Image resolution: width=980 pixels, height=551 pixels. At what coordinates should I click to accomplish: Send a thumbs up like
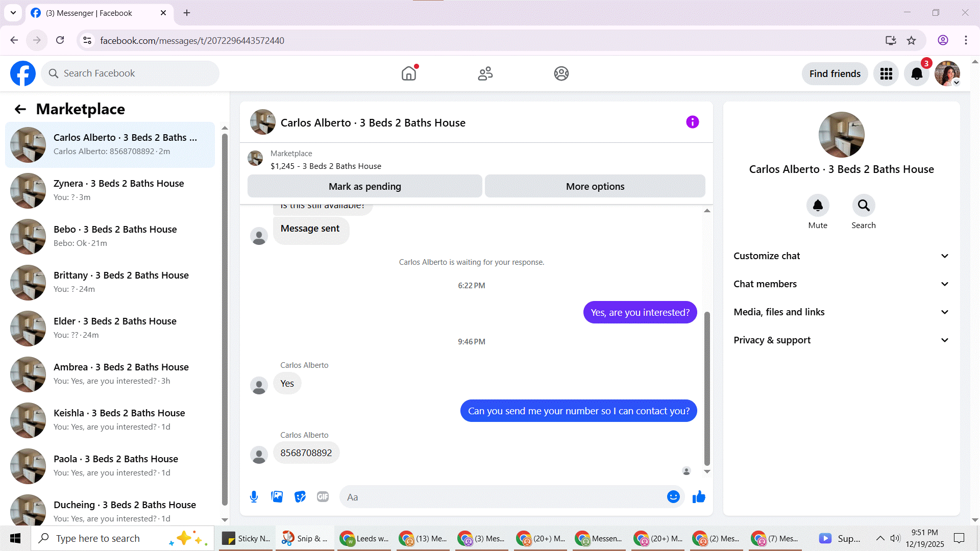click(699, 497)
